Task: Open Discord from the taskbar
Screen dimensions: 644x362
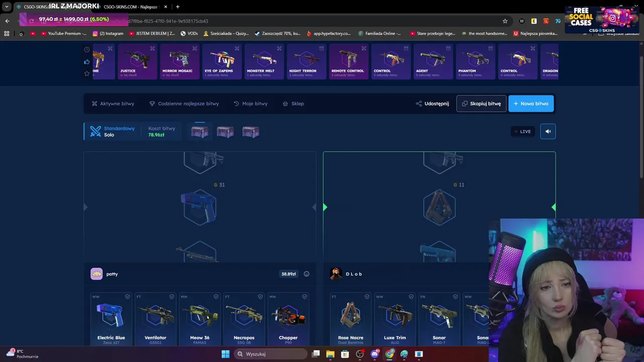Action: (375, 354)
